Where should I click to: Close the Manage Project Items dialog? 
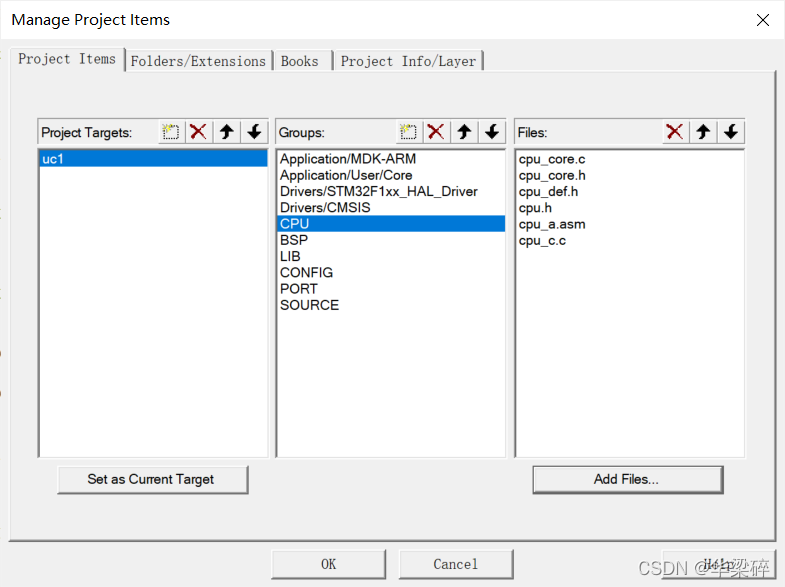point(762,20)
